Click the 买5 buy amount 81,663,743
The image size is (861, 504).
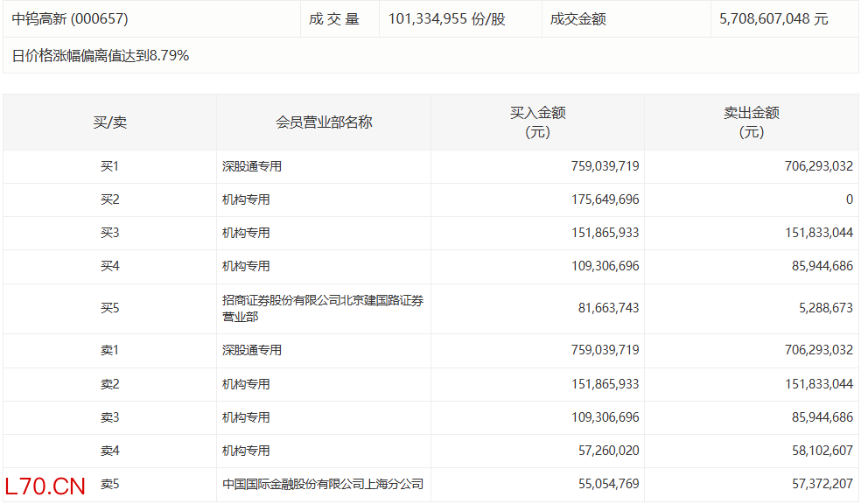(x=609, y=309)
